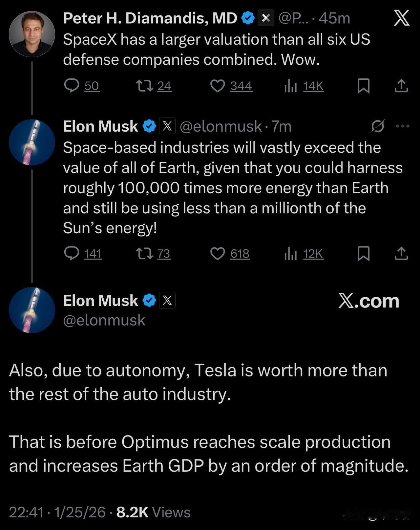Click the reply icon on Peter Diamandis's post
This screenshot has width=420, height=530.
click(x=72, y=86)
